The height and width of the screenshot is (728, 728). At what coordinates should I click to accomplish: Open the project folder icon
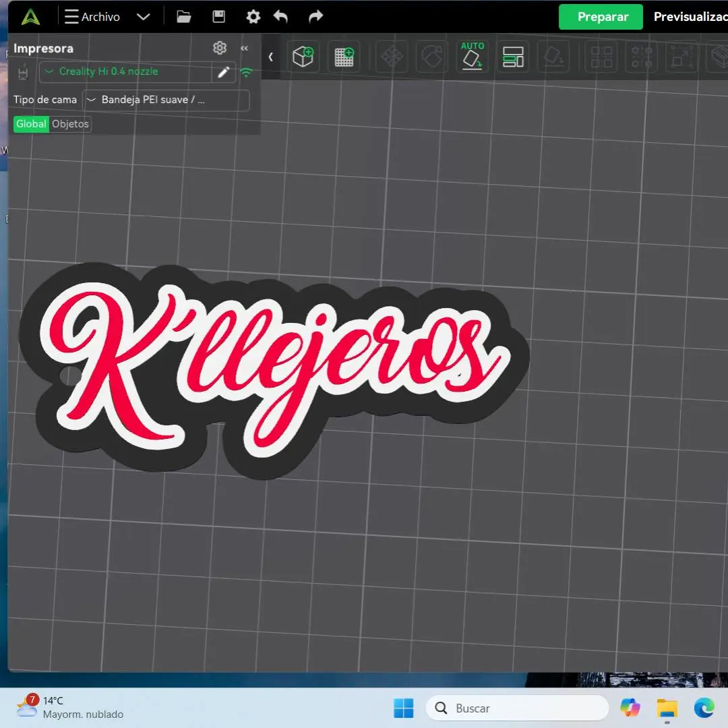tap(183, 17)
